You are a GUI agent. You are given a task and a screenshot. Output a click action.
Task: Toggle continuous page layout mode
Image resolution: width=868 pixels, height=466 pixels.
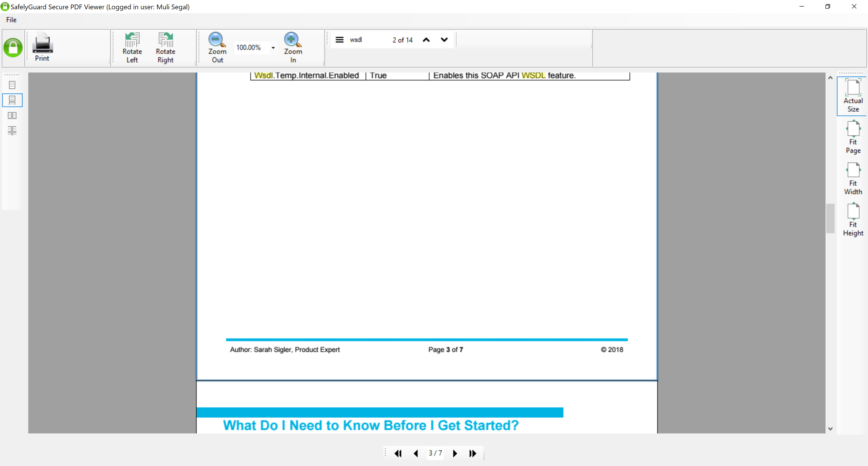click(12, 100)
